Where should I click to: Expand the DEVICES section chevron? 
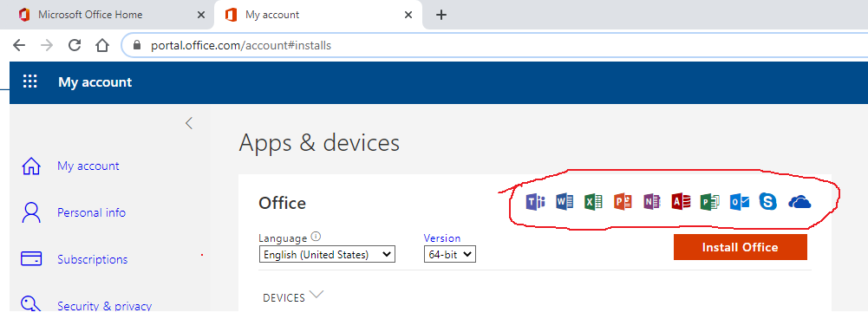point(317,295)
